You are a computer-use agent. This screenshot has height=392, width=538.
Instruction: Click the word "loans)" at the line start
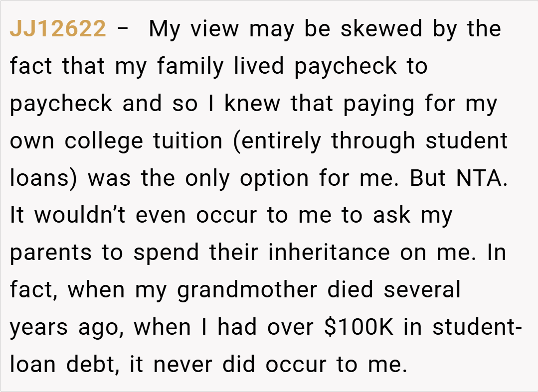[x=43, y=178]
